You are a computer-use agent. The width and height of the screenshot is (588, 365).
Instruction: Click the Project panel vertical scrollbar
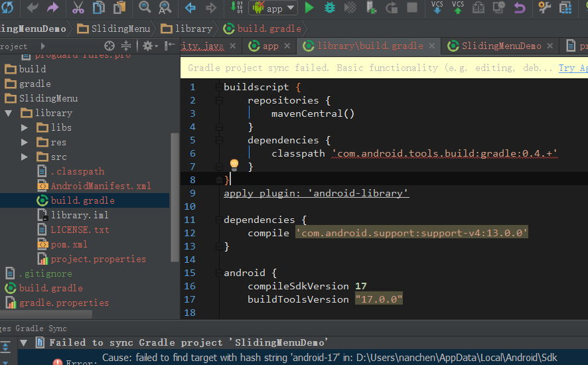tap(175, 197)
